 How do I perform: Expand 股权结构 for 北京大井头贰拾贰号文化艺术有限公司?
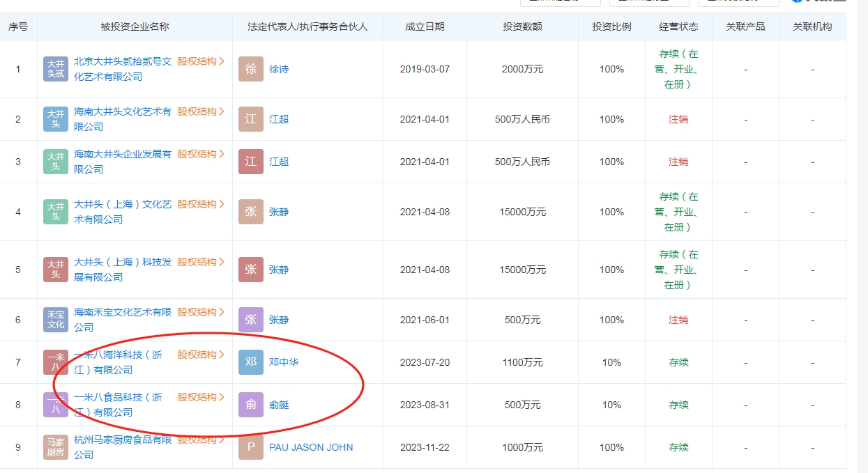201,61
